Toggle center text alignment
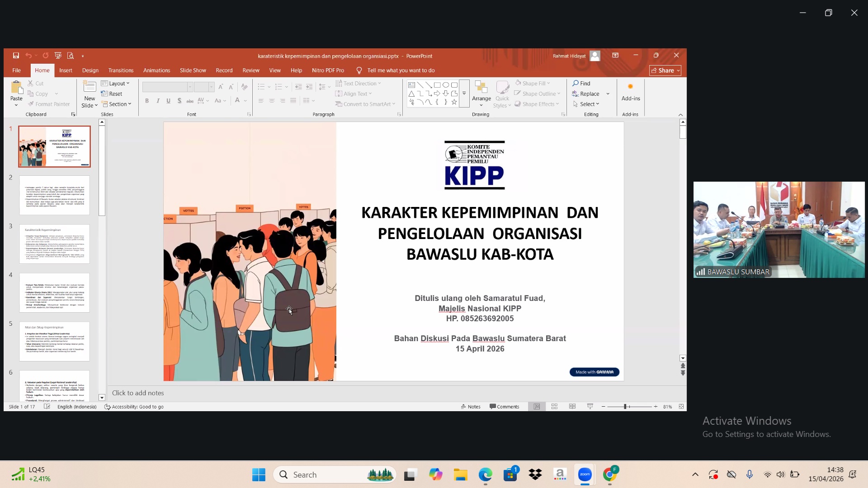The width and height of the screenshot is (868, 488). click(272, 101)
